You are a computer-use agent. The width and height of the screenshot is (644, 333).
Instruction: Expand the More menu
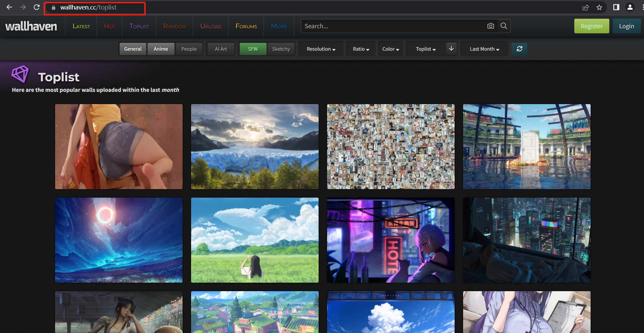click(x=279, y=26)
